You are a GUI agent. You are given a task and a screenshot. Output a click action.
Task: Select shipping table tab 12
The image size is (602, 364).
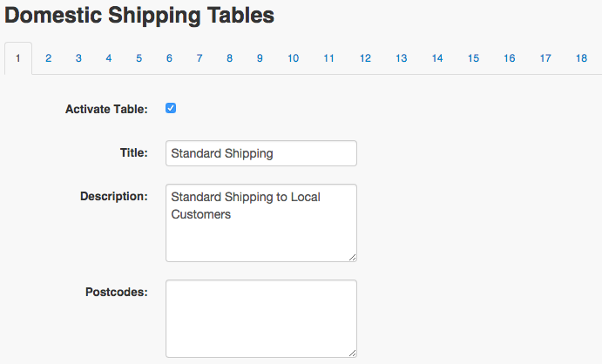pyautogui.click(x=365, y=58)
